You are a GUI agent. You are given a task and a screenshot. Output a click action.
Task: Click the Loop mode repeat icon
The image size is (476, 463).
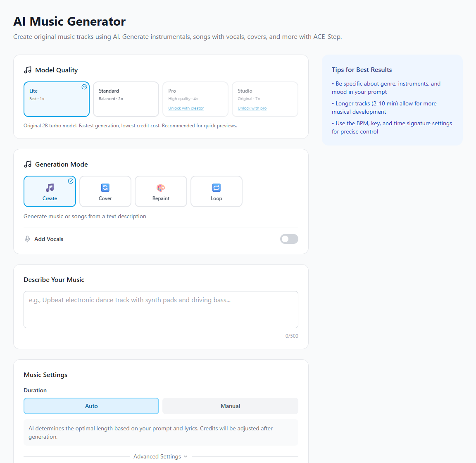pos(217,188)
